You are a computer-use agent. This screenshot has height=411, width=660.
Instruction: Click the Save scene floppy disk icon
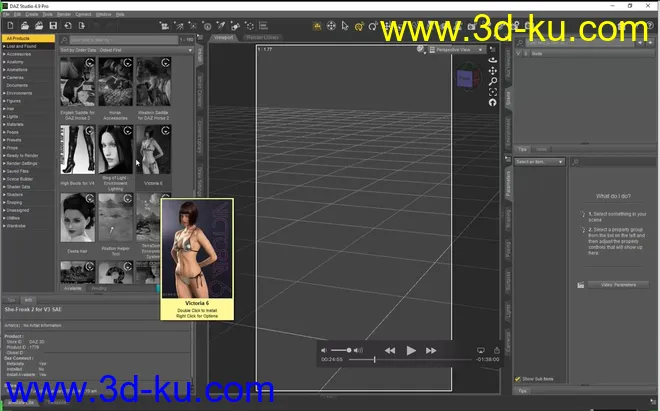(52, 25)
